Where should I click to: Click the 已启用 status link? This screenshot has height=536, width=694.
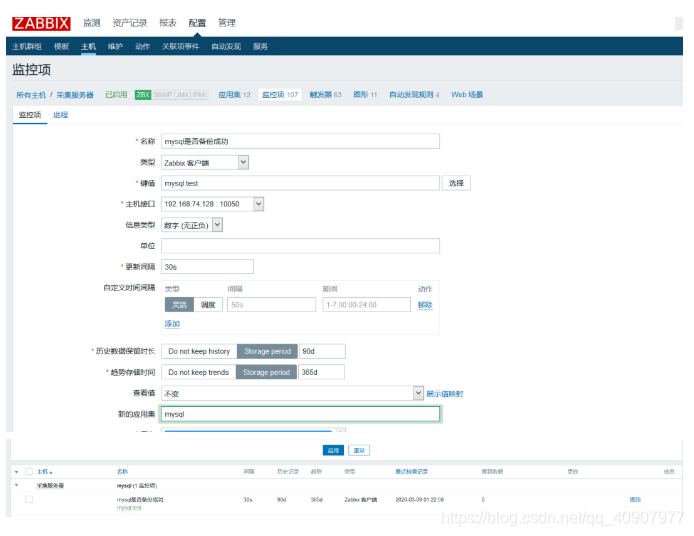116,95
